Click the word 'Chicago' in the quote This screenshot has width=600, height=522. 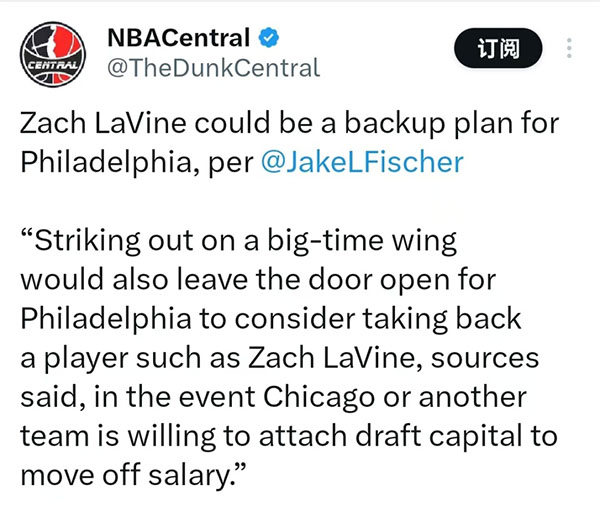(x=319, y=398)
